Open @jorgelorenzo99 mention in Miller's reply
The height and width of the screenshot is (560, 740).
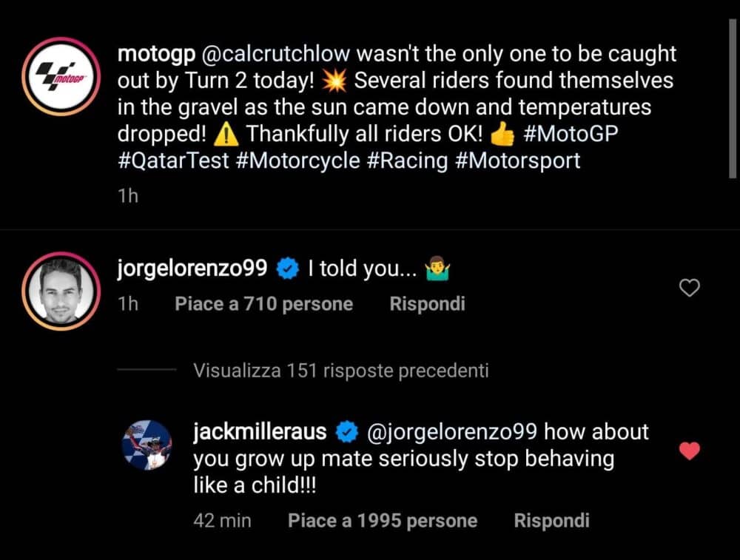[x=451, y=431]
